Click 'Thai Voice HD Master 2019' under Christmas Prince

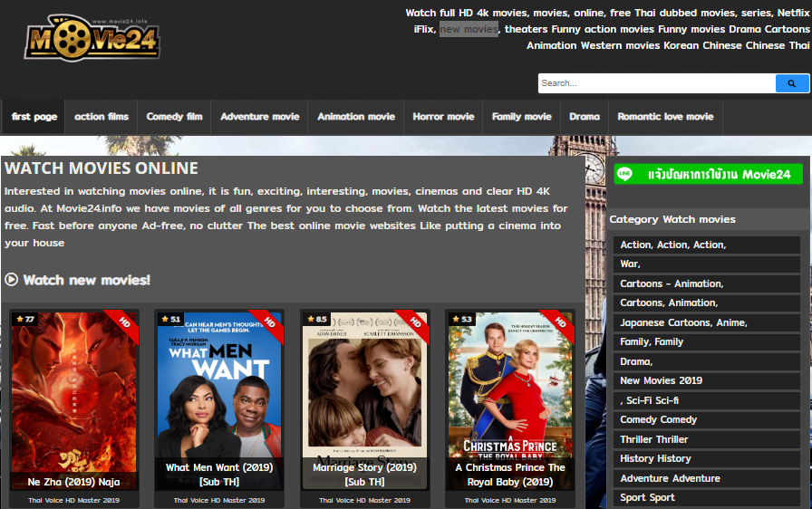click(x=510, y=500)
